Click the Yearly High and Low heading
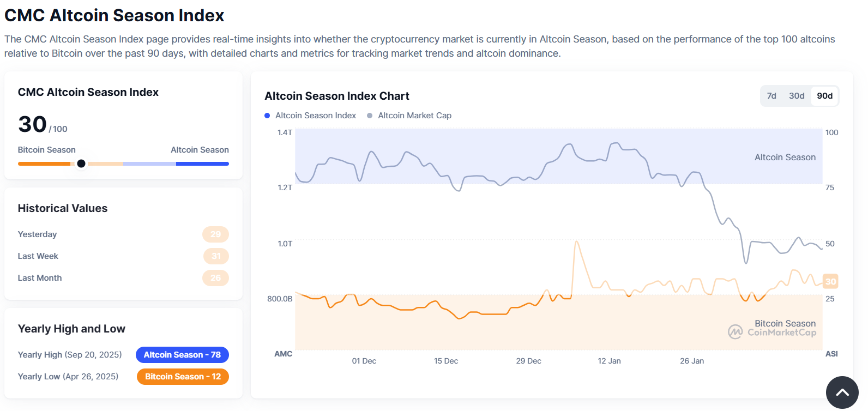 tap(71, 329)
